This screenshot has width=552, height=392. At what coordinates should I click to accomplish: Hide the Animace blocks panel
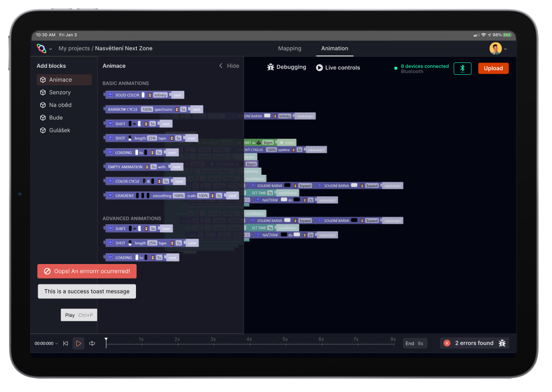pyautogui.click(x=229, y=66)
